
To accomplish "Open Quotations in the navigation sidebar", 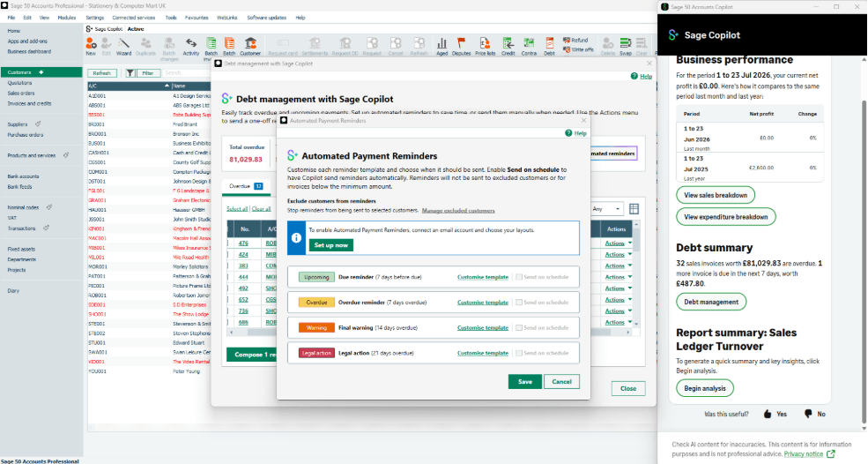I will point(20,83).
